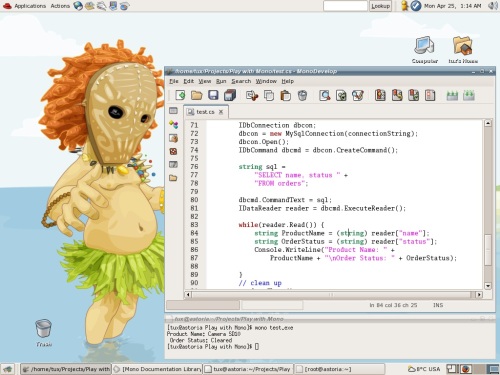Switch to Mono Documentation Library taskbar button

(x=157, y=369)
